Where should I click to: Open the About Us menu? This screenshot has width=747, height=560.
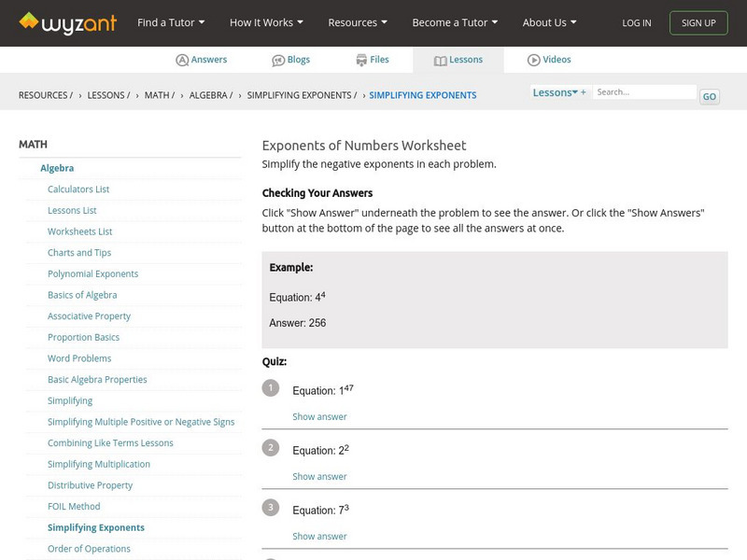549,22
